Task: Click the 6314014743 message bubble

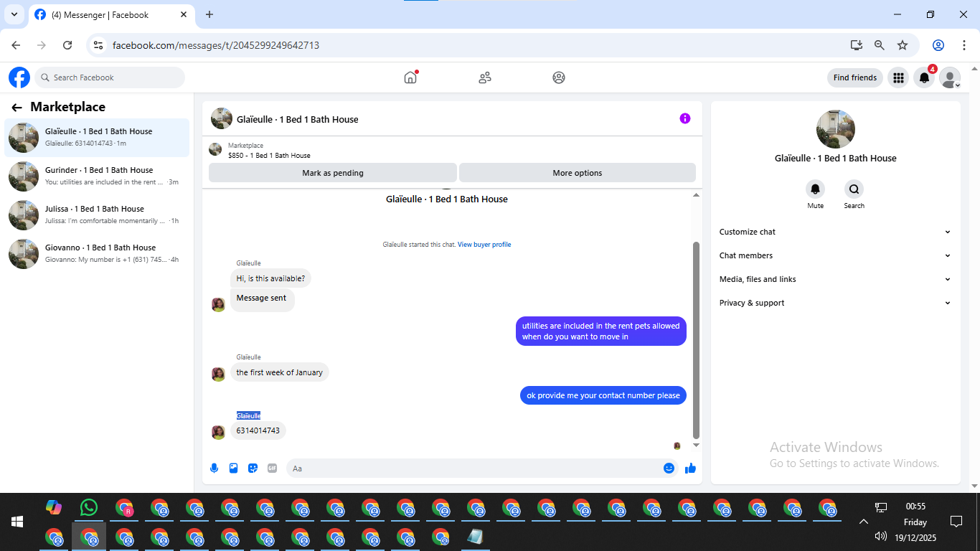Action: 258,430
